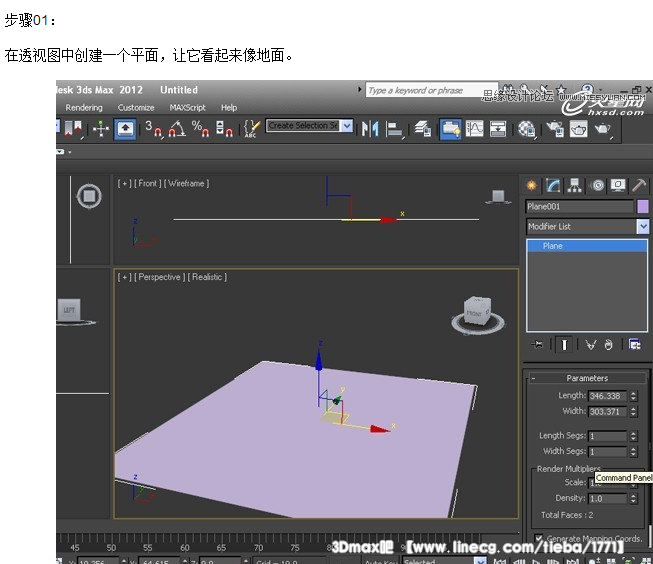Click frame 55 on the timeline
Image resolution: width=653 pixels, height=564 pixels.
pyautogui.click(x=148, y=547)
